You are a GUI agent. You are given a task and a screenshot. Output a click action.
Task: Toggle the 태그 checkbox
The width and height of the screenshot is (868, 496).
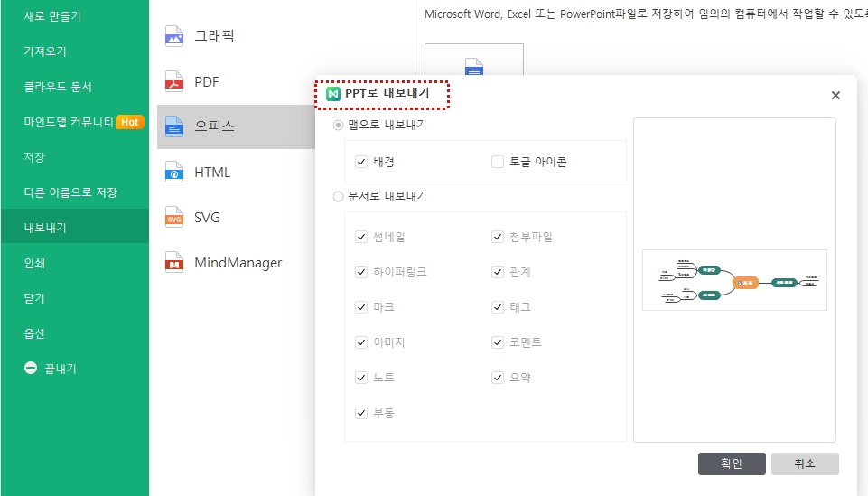498,307
